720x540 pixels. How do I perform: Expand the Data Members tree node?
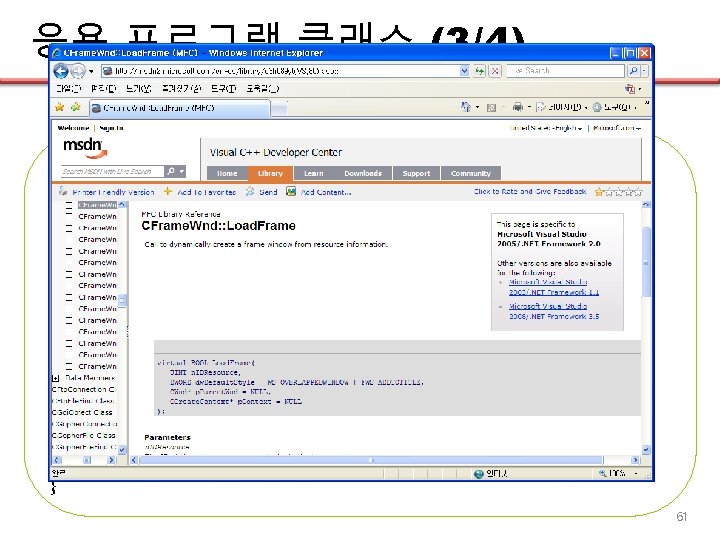[x=56, y=378]
